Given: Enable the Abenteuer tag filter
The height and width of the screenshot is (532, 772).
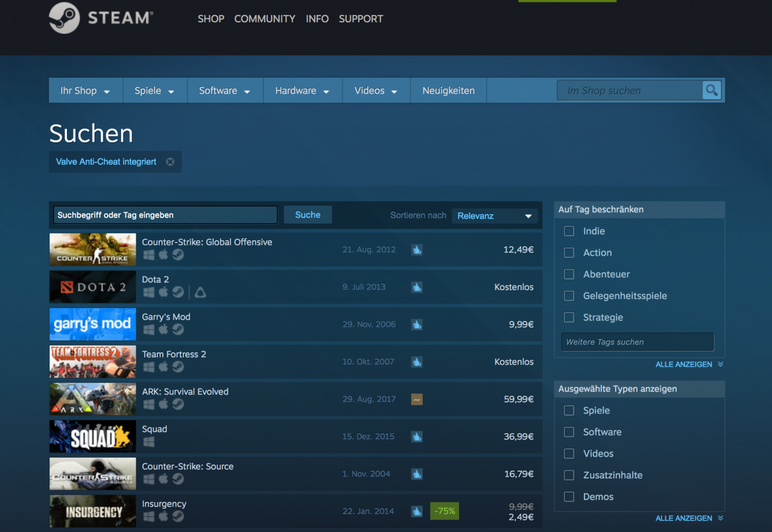Looking at the screenshot, I should 569,274.
